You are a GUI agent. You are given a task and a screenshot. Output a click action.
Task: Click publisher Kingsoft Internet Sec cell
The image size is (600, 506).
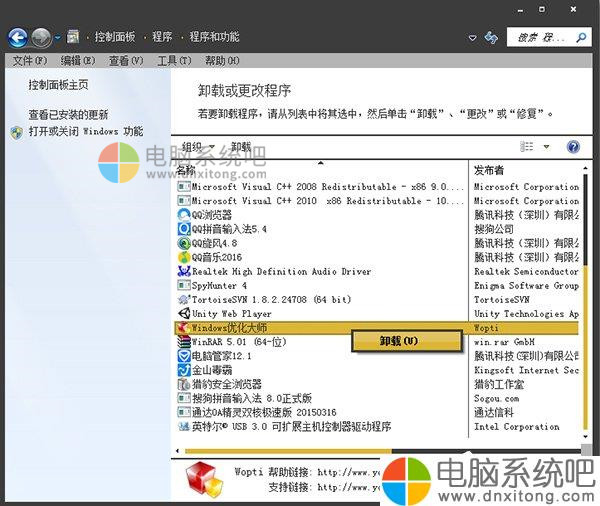coord(526,370)
